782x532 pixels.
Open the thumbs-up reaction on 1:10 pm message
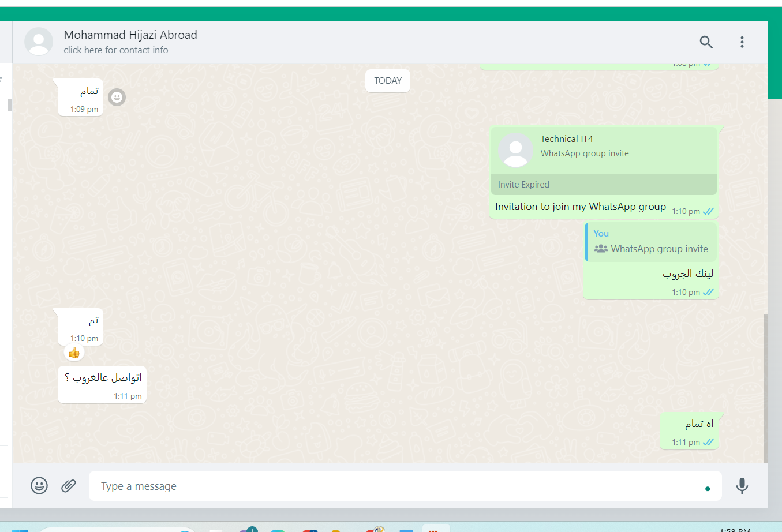point(74,352)
